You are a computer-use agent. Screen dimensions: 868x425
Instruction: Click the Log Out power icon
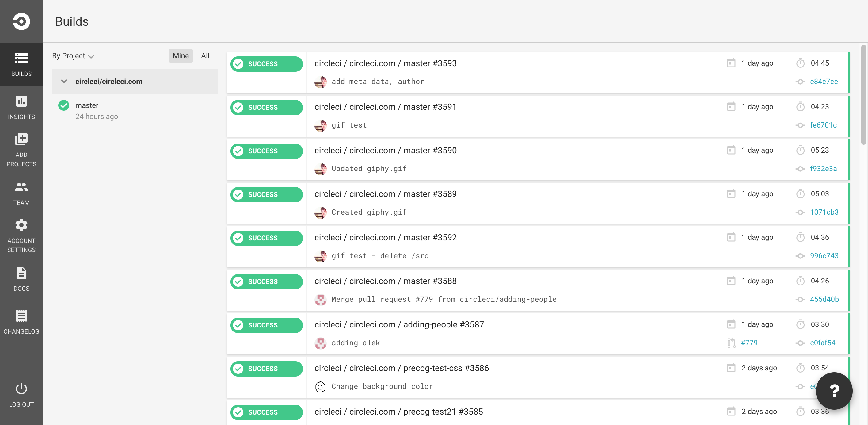click(21, 389)
